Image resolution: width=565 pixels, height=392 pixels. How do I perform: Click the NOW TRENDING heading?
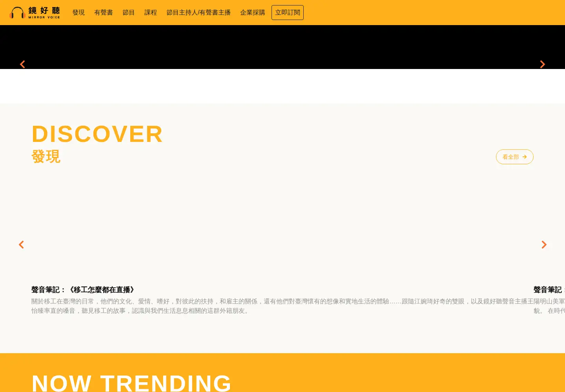pyautogui.click(x=131, y=383)
